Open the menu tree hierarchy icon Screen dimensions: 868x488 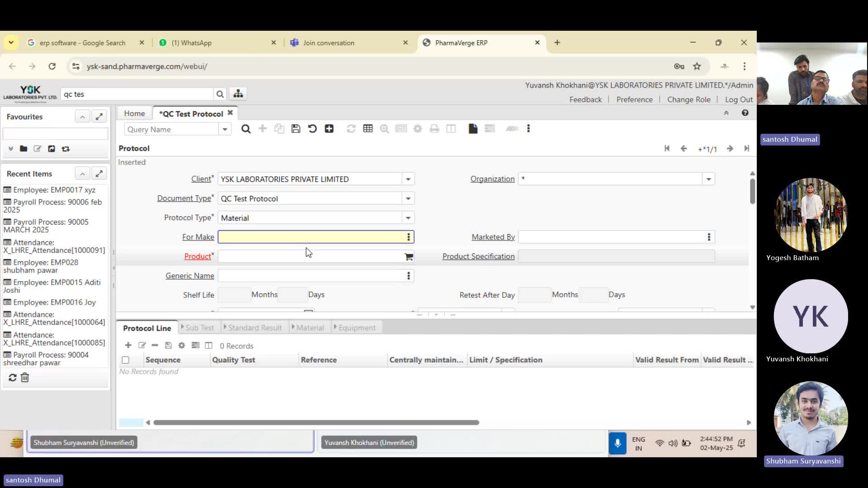coord(238,94)
